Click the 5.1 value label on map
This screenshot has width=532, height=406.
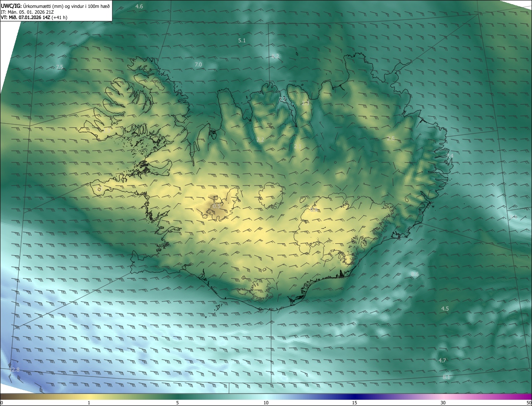click(x=242, y=40)
